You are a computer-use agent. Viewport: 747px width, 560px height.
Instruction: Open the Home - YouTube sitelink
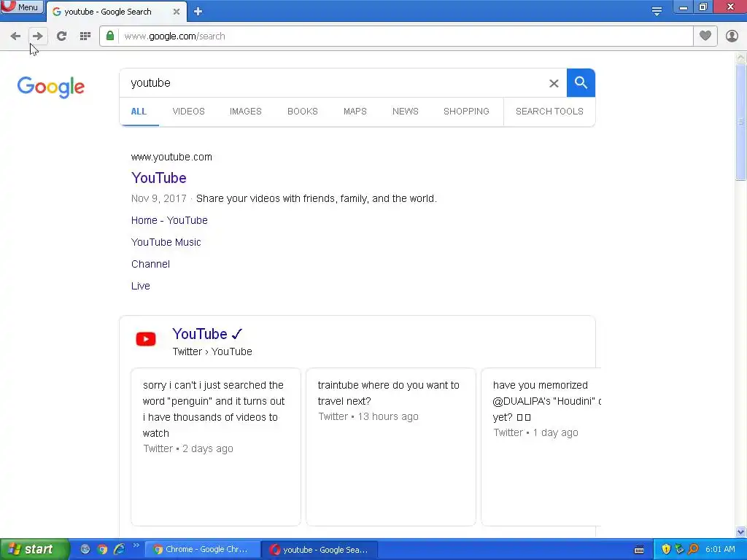point(169,220)
